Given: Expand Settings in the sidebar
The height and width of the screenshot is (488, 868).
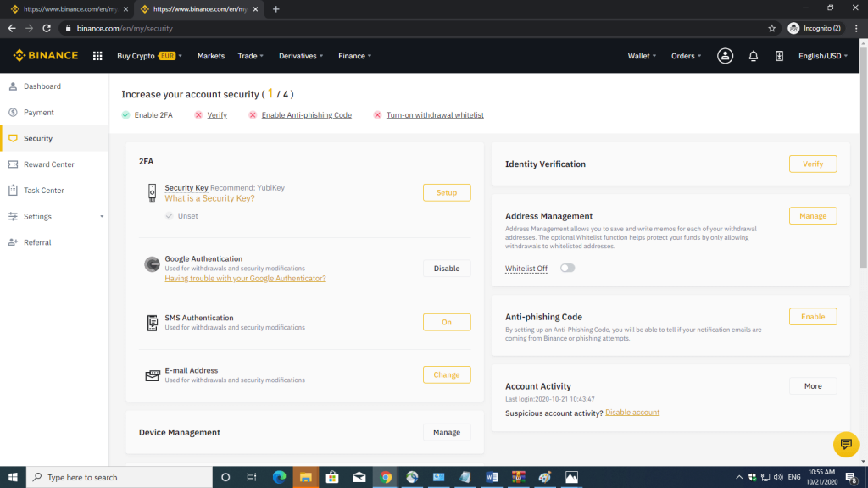Looking at the screenshot, I should tap(54, 216).
